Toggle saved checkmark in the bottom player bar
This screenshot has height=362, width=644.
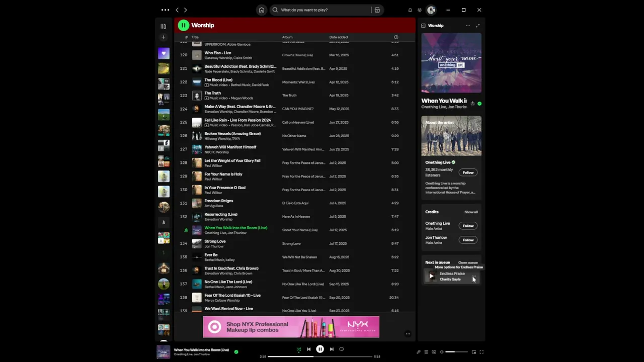tap(236, 352)
